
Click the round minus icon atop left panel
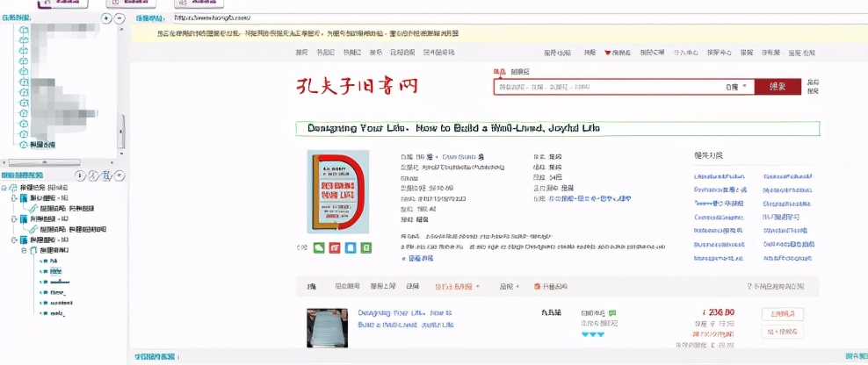(x=120, y=18)
